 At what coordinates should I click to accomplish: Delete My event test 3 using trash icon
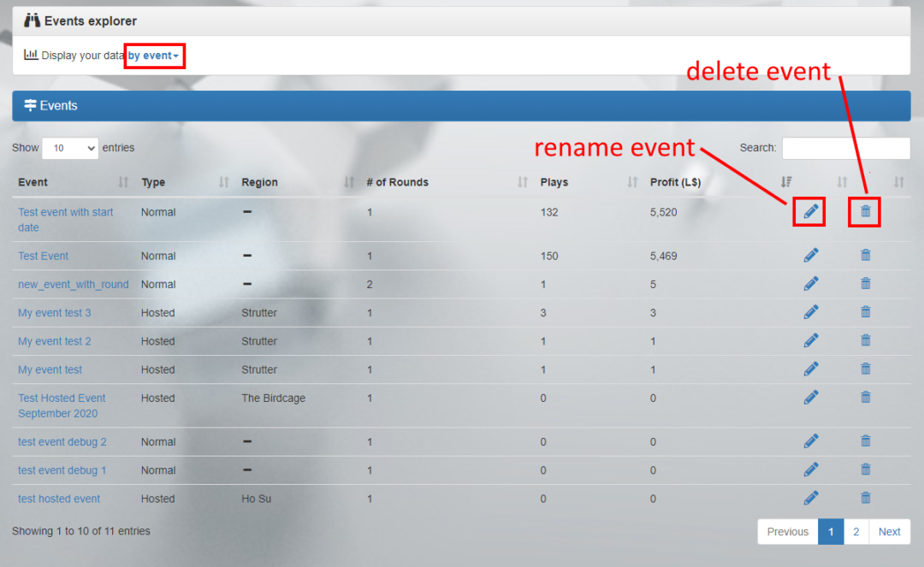(x=865, y=312)
